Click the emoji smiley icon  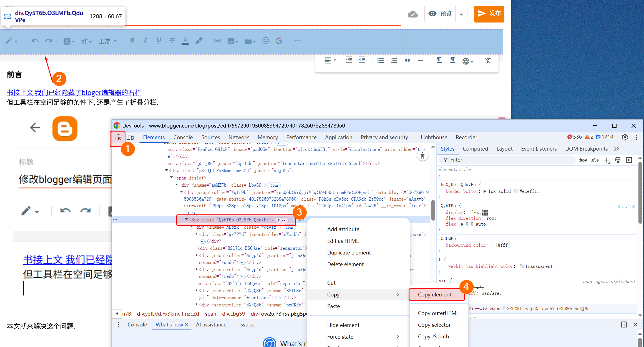point(266,41)
